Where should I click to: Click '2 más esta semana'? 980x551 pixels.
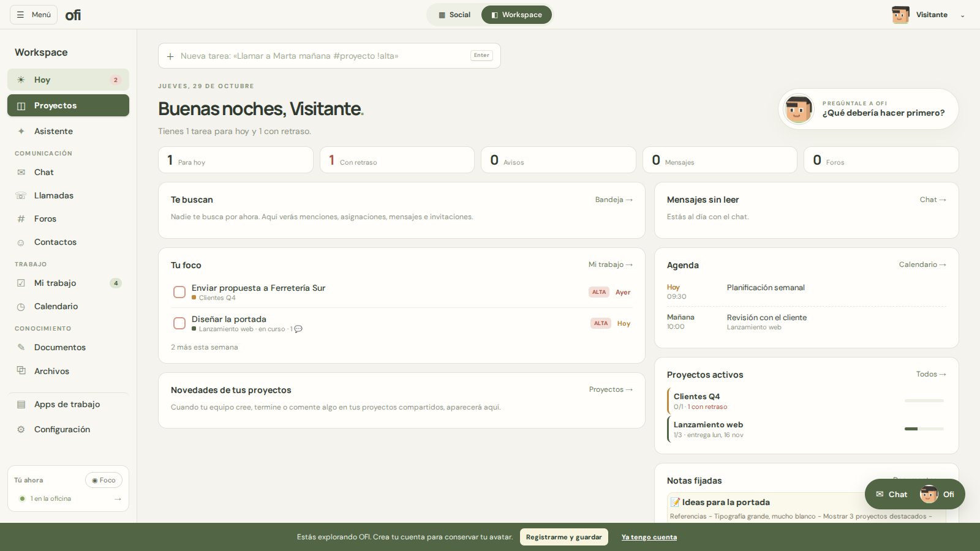click(x=205, y=347)
